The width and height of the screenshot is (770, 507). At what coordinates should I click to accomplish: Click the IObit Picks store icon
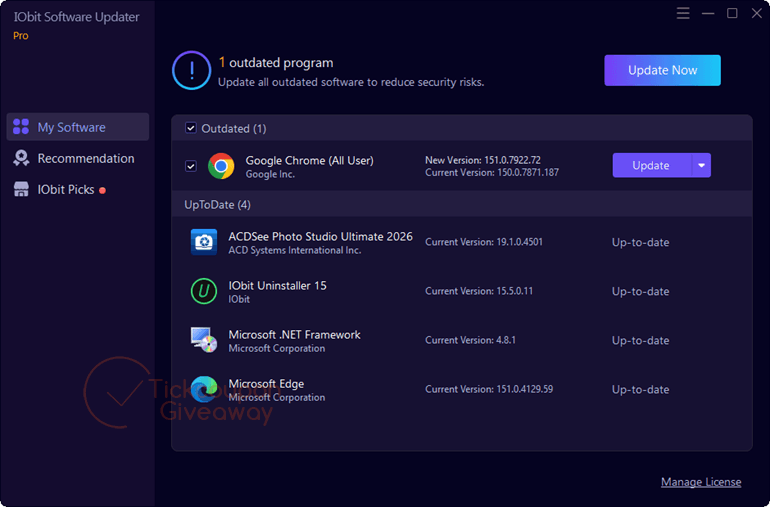(21, 190)
